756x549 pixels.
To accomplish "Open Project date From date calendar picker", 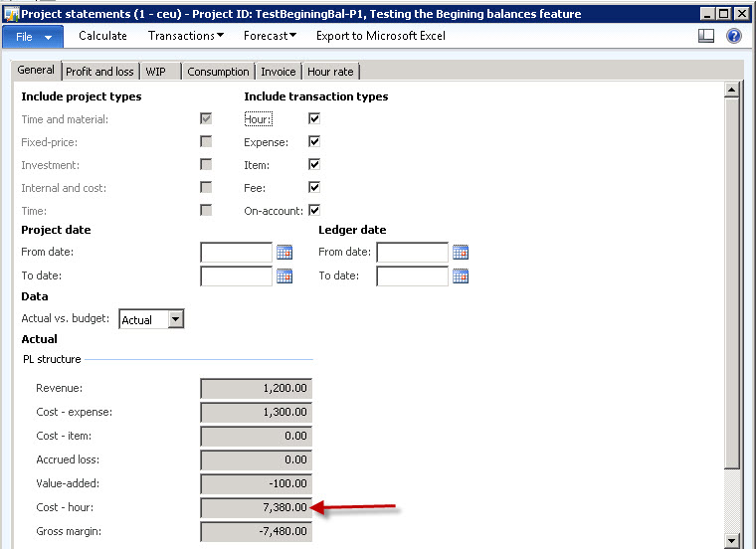I will tap(284, 253).
